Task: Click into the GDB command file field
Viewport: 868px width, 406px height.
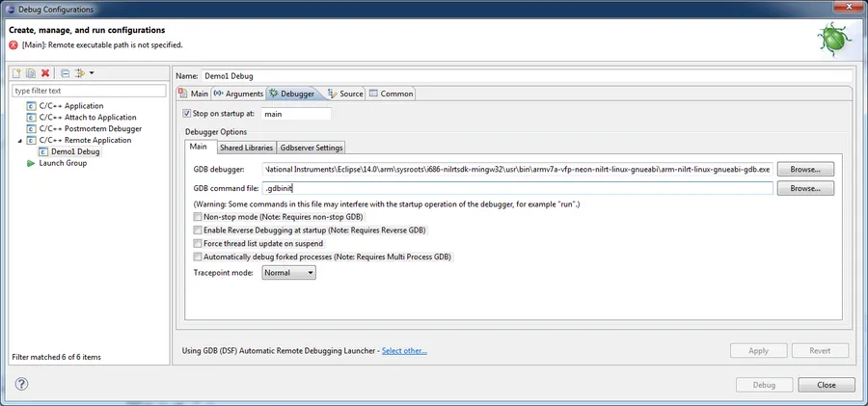Action: coord(517,188)
